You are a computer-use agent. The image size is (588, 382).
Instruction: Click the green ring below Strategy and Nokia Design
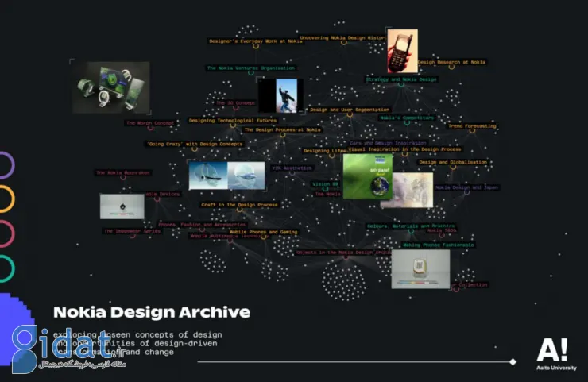click(401, 85)
